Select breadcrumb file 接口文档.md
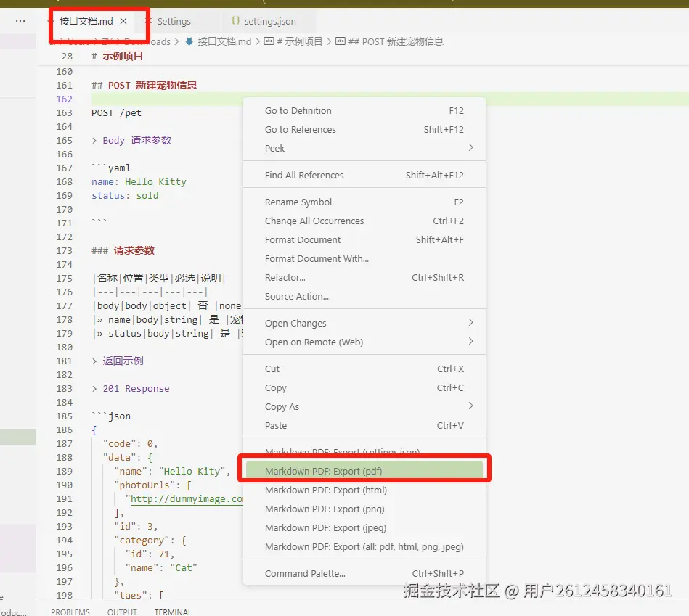The height and width of the screenshot is (616, 689). pos(224,41)
